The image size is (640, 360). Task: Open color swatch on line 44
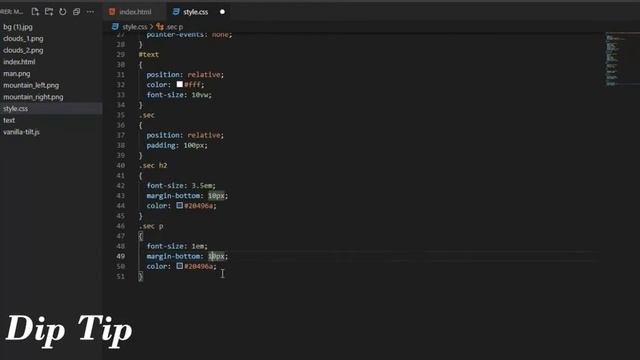180,205
